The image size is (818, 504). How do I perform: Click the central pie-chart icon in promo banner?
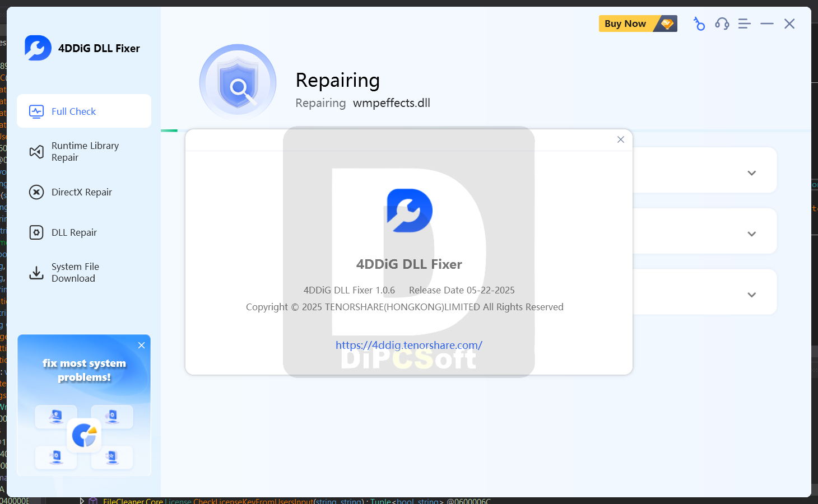coord(84,435)
